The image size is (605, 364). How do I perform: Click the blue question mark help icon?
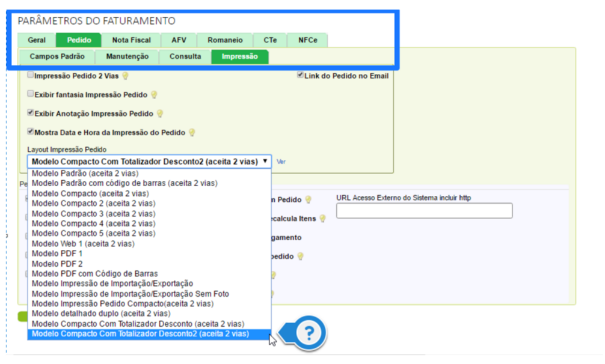tap(309, 333)
